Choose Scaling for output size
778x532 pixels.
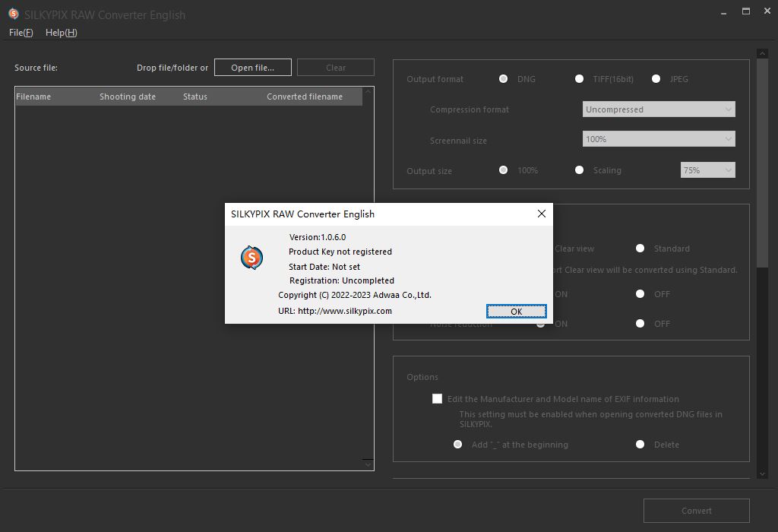[579, 170]
